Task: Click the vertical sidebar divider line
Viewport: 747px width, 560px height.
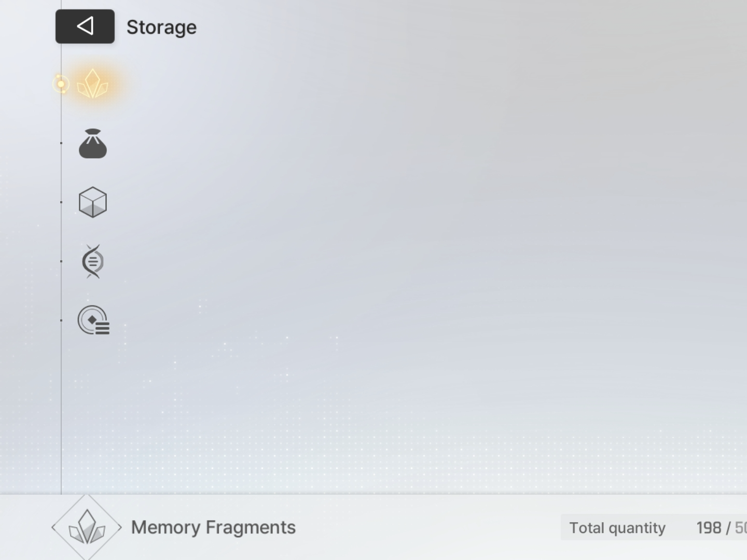Action: (x=61, y=415)
